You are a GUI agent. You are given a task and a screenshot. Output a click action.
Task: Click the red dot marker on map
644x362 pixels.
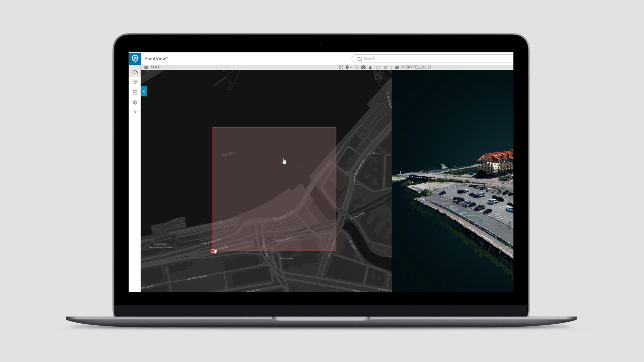click(x=213, y=251)
